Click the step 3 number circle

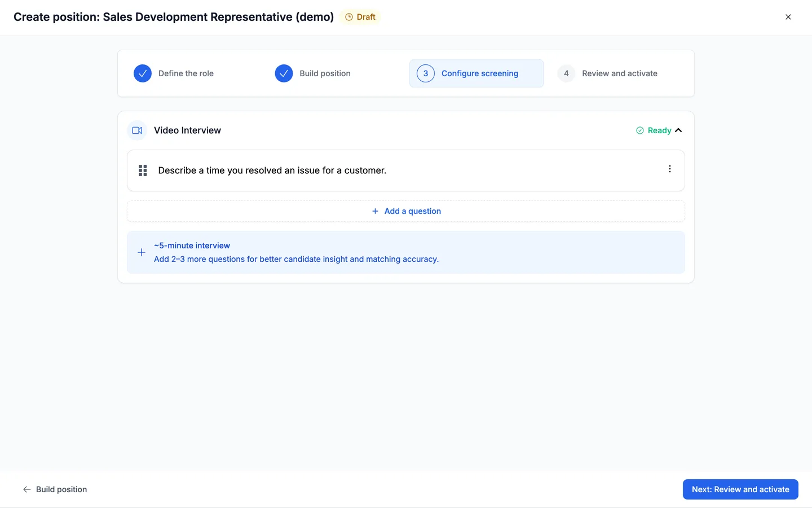(x=426, y=73)
